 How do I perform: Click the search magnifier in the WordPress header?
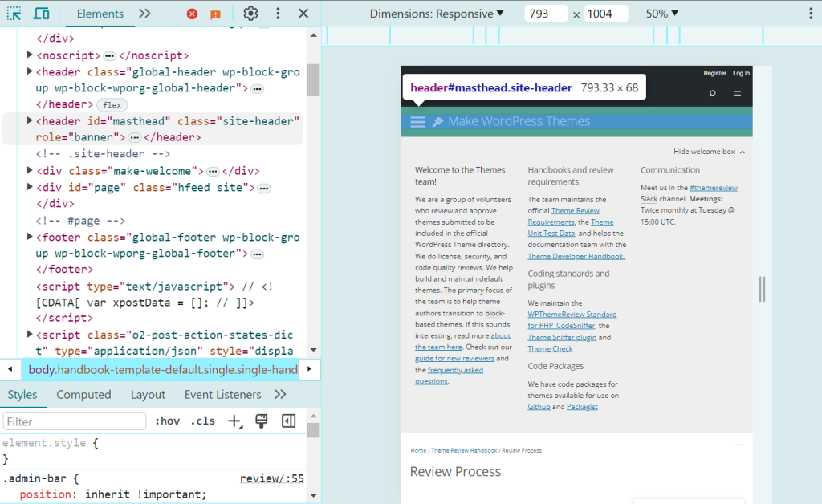click(x=712, y=93)
